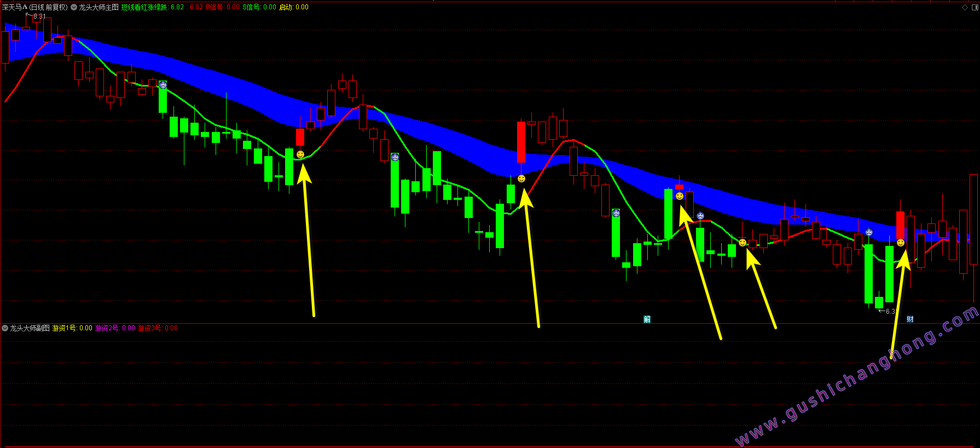Click the fourth blue sad-face sell signal from left
Image resolution: width=980 pixels, height=448 pixels.
(700, 216)
